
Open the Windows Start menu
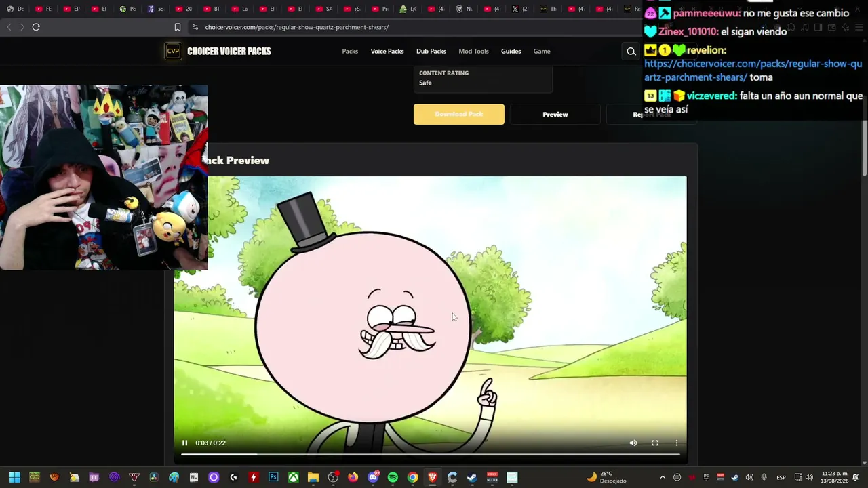click(14, 477)
